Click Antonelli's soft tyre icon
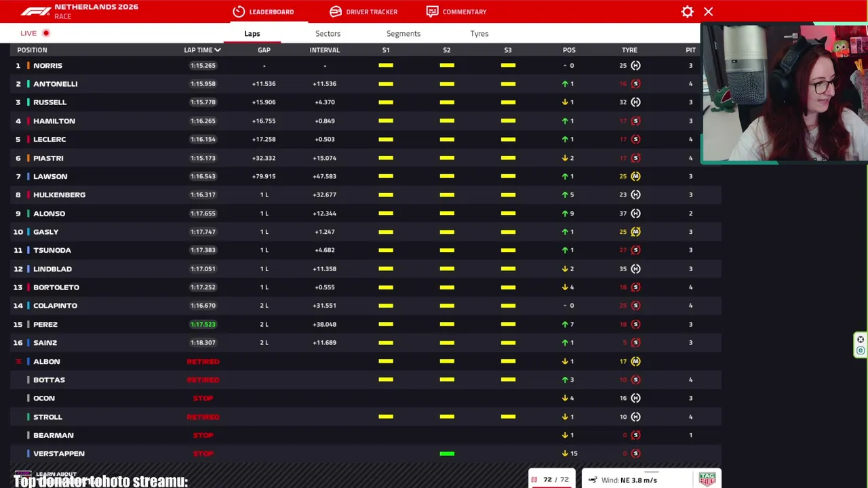The height and width of the screenshot is (488, 868). coord(635,84)
